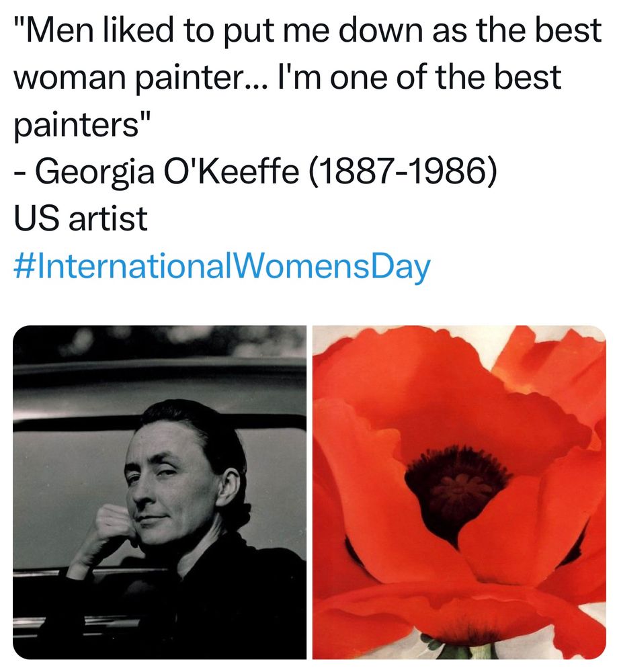This screenshot has height=672, width=619.
Task: Click the years "(1887-1986)" in the tweet
Action: point(403,173)
